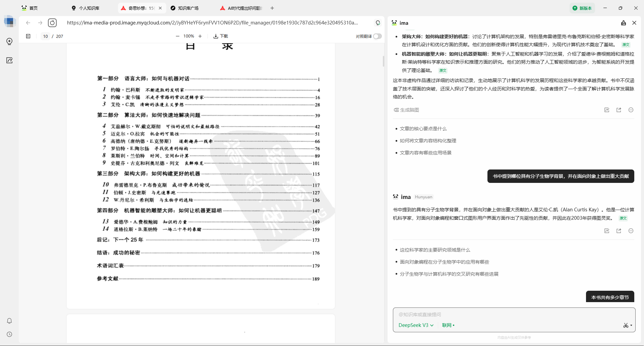Open the notifications bell icon

coord(9,321)
